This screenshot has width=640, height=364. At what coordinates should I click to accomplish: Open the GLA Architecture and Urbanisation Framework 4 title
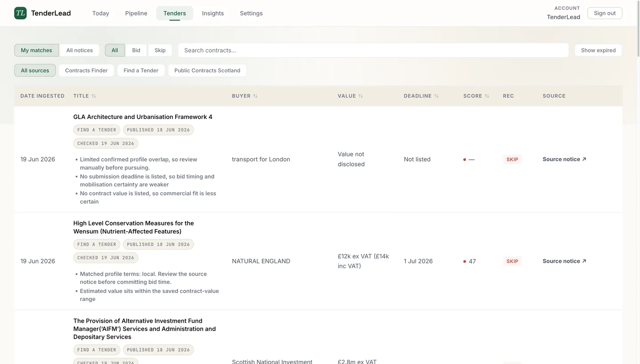[x=143, y=117]
